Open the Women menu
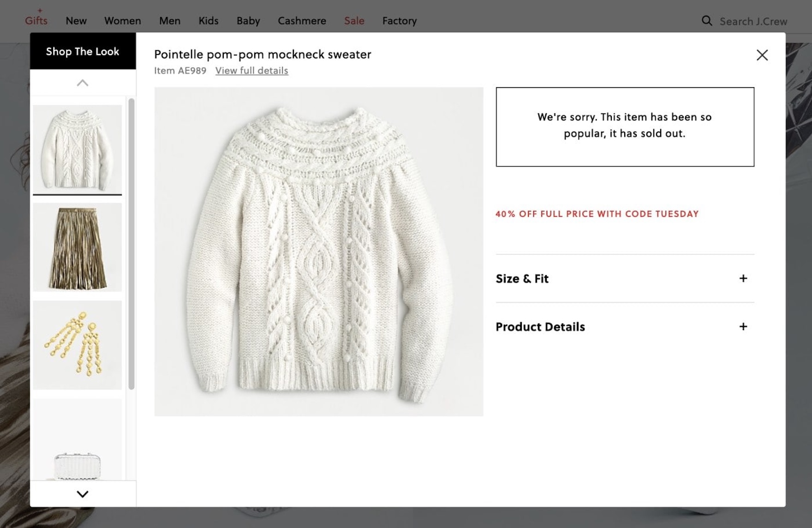 tap(122, 21)
